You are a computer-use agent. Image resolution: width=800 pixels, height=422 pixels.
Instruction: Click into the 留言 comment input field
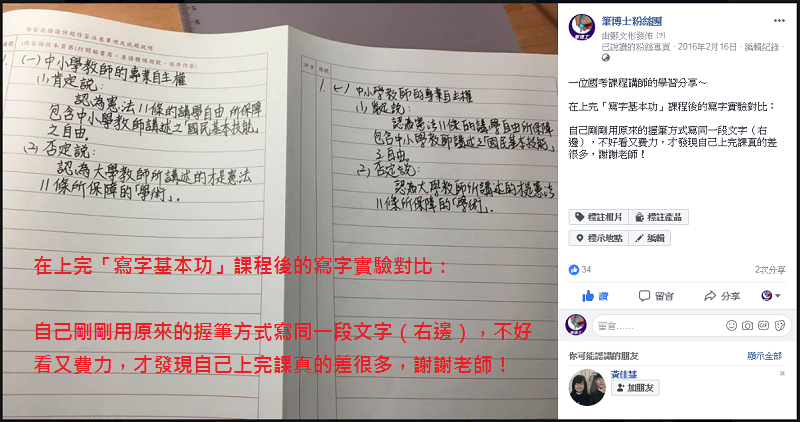coord(658,326)
